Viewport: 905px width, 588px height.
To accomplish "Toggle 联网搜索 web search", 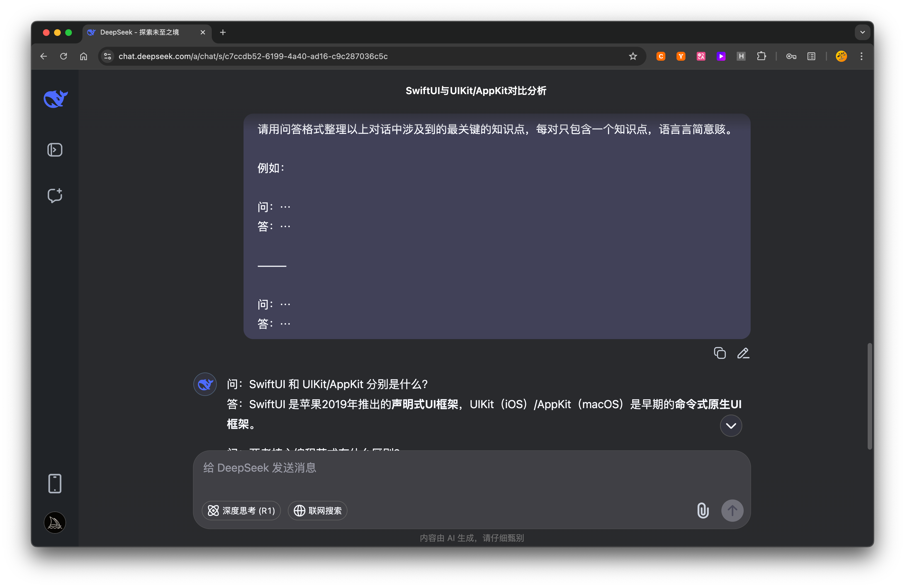I will [x=318, y=511].
